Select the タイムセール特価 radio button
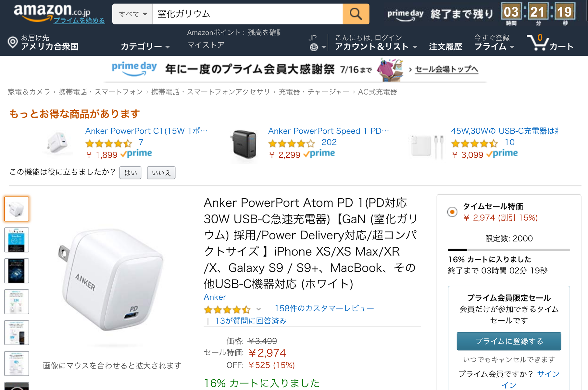 452,212
